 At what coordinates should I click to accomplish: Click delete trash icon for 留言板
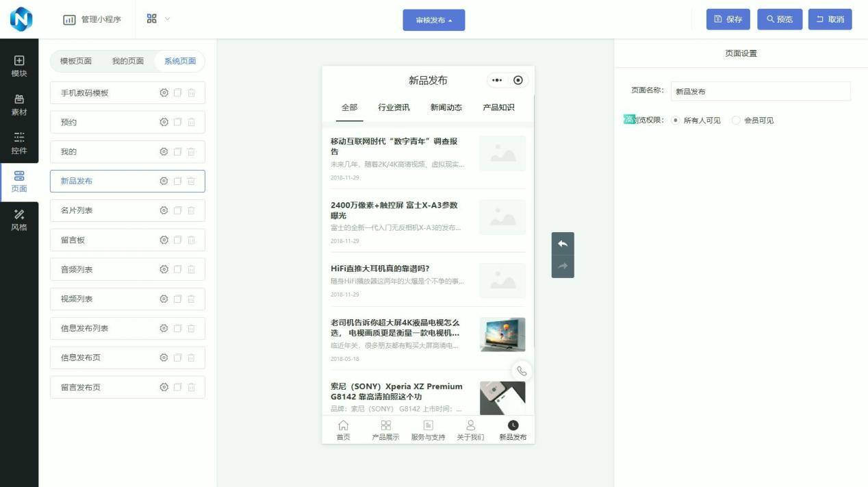192,240
